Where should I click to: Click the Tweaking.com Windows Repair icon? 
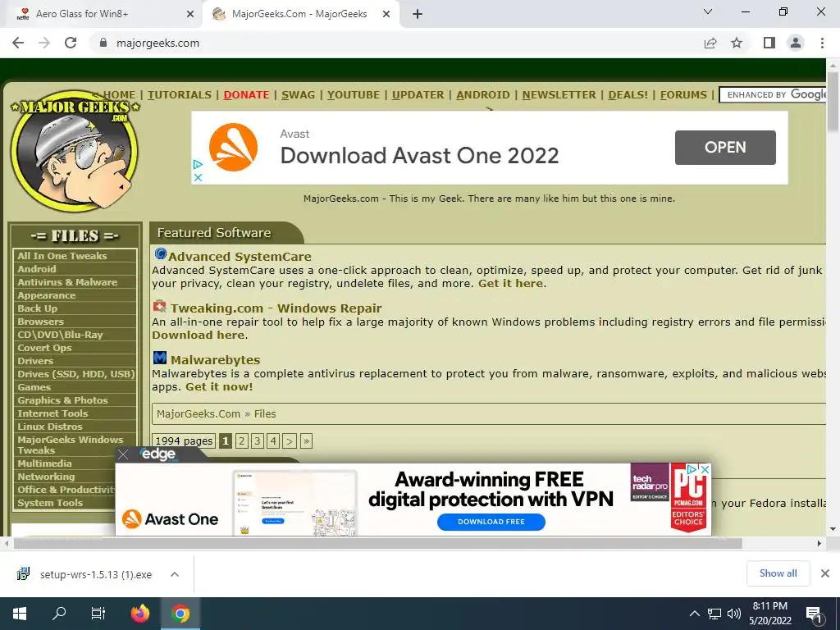click(160, 307)
